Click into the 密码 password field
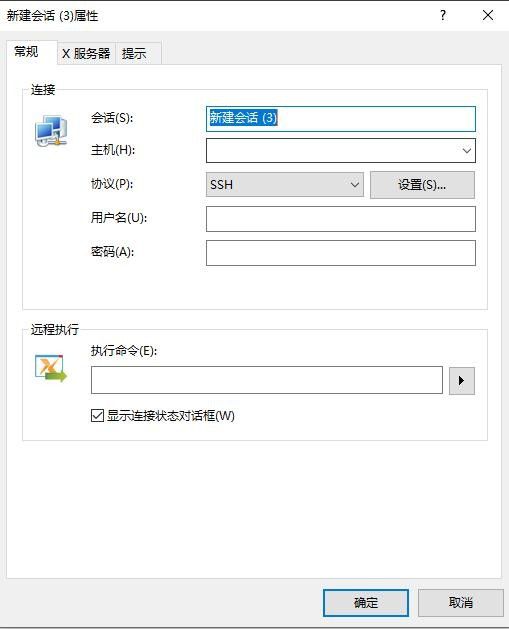 (341, 253)
